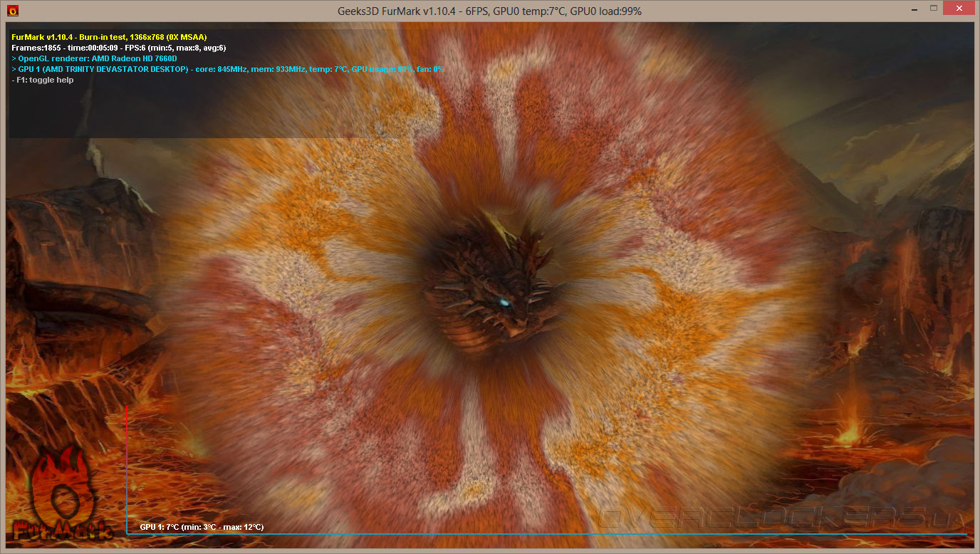Image resolution: width=980 pixels, height=554 pixels.
Task: Click the 'Frames:1855 - time:00:05:09' stats line
Action: (x=119, y=48)
